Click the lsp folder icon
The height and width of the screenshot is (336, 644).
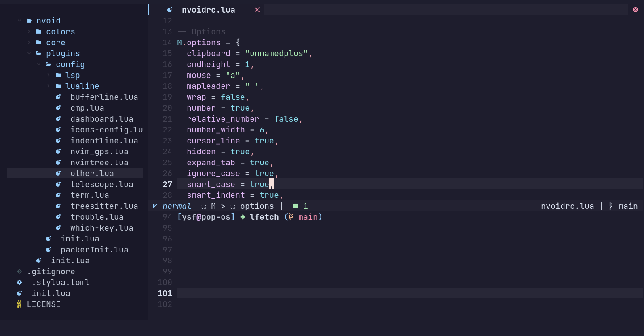58,75
